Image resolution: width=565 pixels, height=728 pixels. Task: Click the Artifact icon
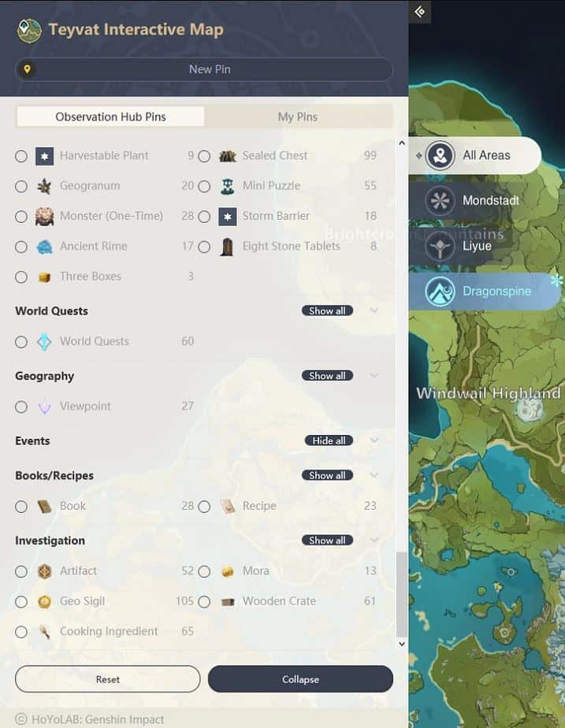[45, 571]
